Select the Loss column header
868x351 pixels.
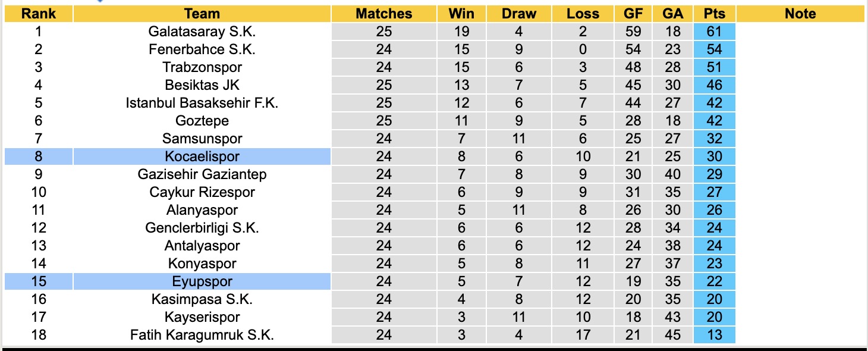583,14
